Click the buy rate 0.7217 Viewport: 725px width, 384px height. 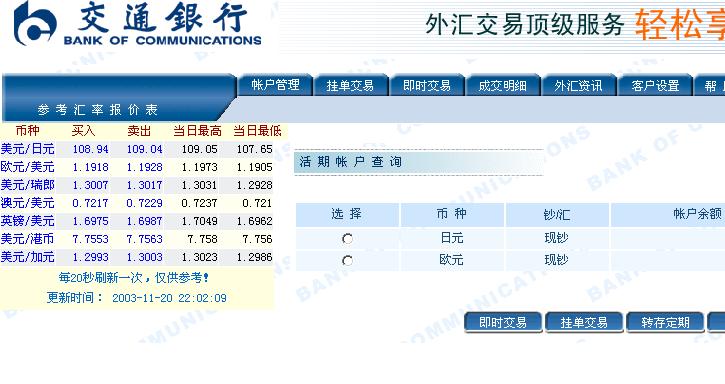tap(91, 203)
